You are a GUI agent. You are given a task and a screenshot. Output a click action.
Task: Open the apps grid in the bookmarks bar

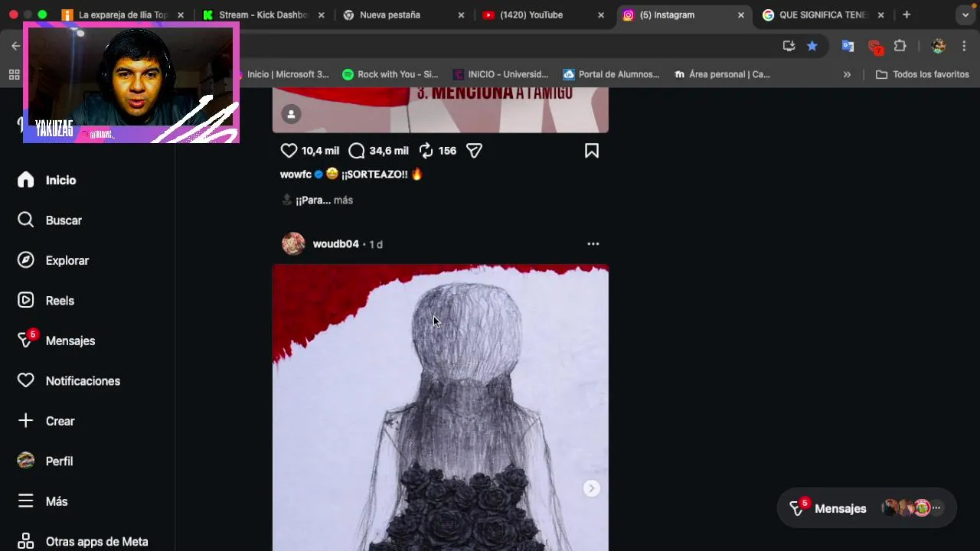14,74
